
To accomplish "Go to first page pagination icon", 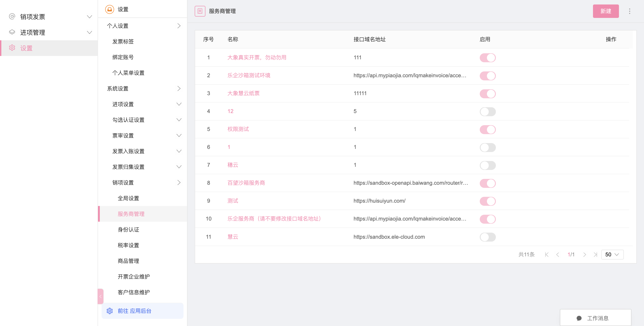I will (x=547, y=254).
